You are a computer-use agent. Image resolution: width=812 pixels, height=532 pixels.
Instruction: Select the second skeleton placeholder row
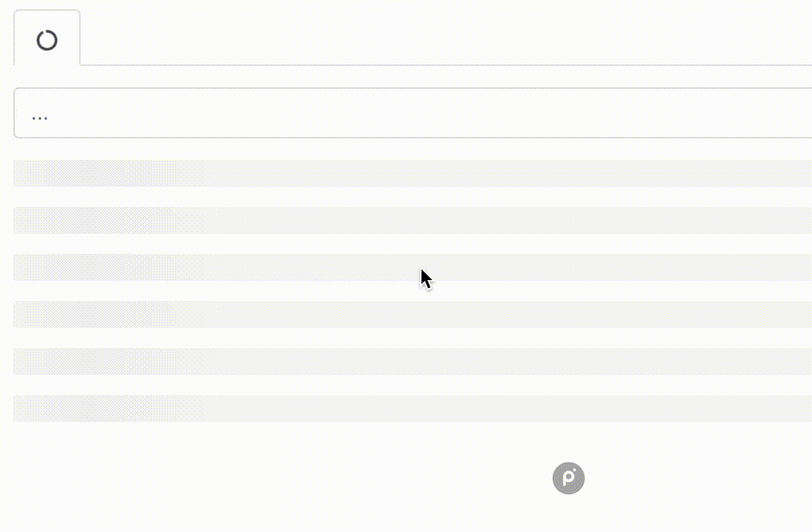413,220
